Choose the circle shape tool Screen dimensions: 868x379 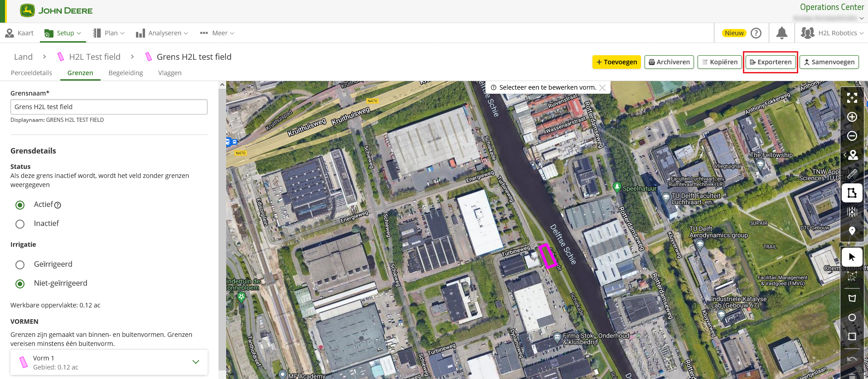point(852,317)
